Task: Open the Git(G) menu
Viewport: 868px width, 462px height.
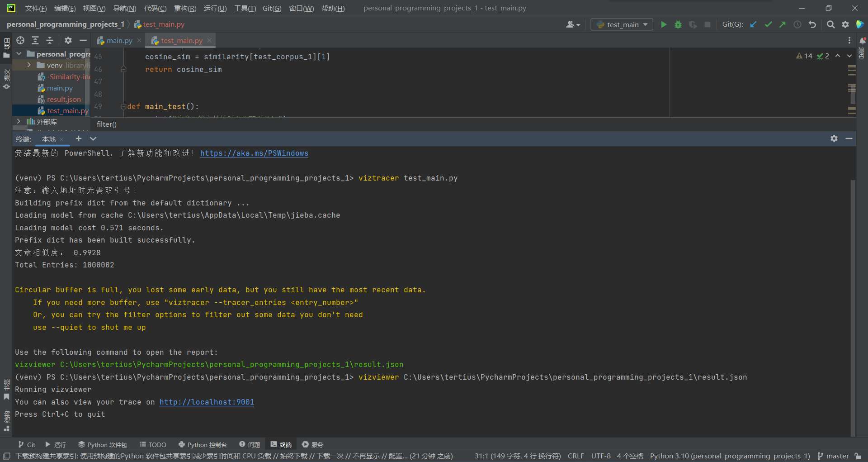Action: [x=272, y=8]
